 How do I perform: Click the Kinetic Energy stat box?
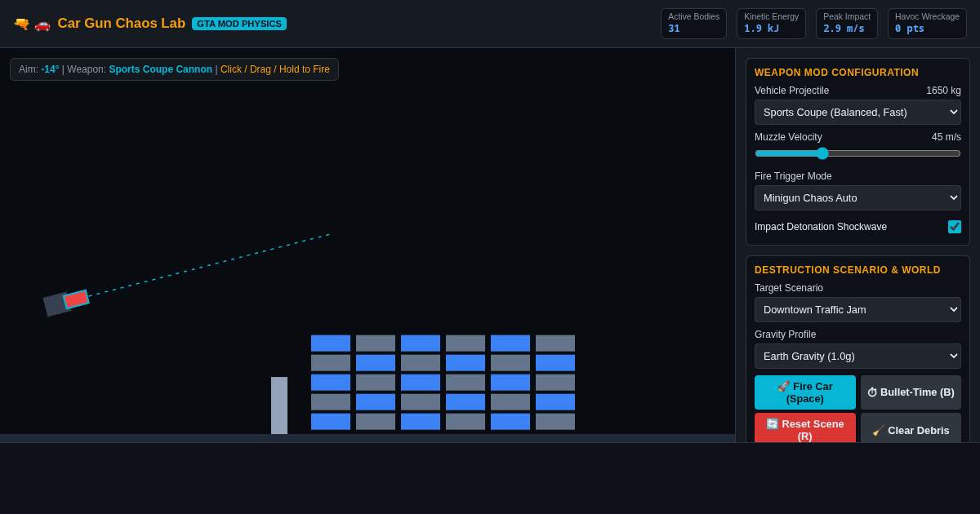771,24
